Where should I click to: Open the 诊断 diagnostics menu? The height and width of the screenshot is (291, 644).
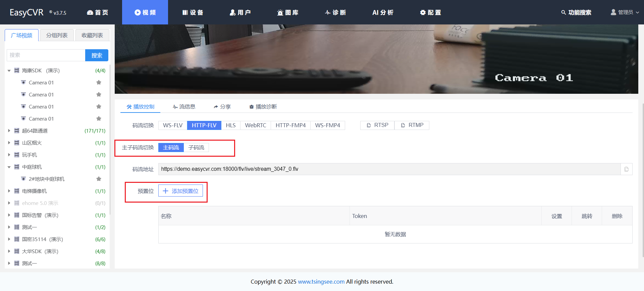[335, 12]
